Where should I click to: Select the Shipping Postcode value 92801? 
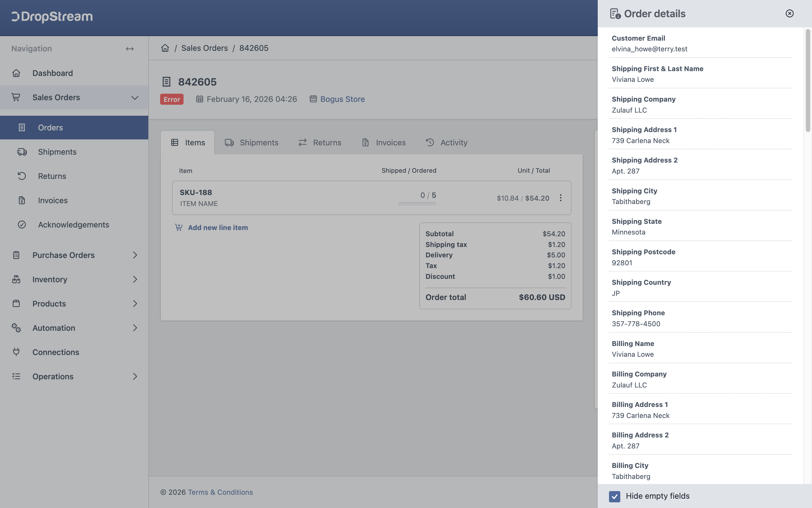622,263
